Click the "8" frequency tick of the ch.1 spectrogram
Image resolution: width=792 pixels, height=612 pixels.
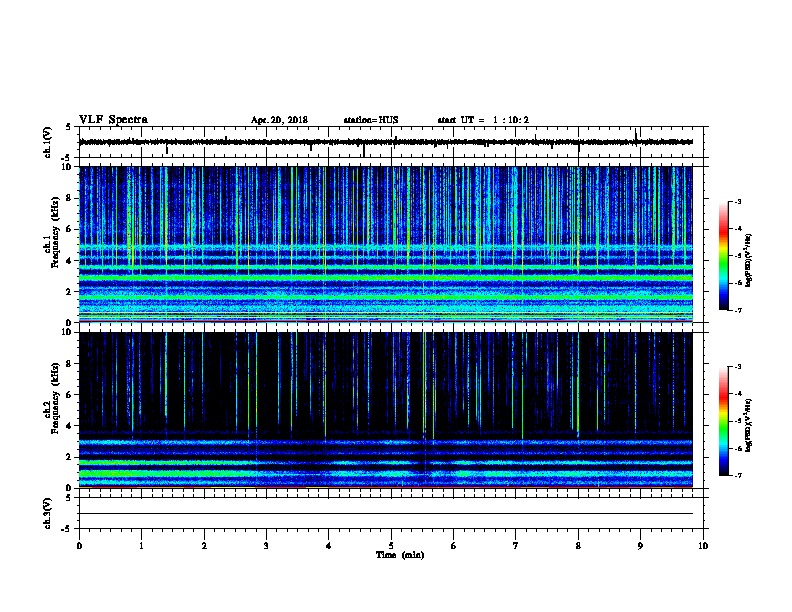coord(69,198)
